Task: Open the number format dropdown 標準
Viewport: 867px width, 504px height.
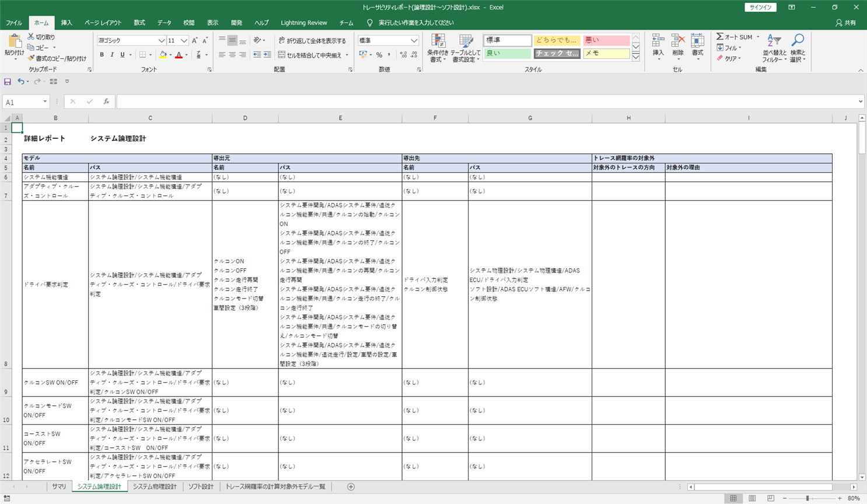Action: pyautogui.click(x=414, y=40)
